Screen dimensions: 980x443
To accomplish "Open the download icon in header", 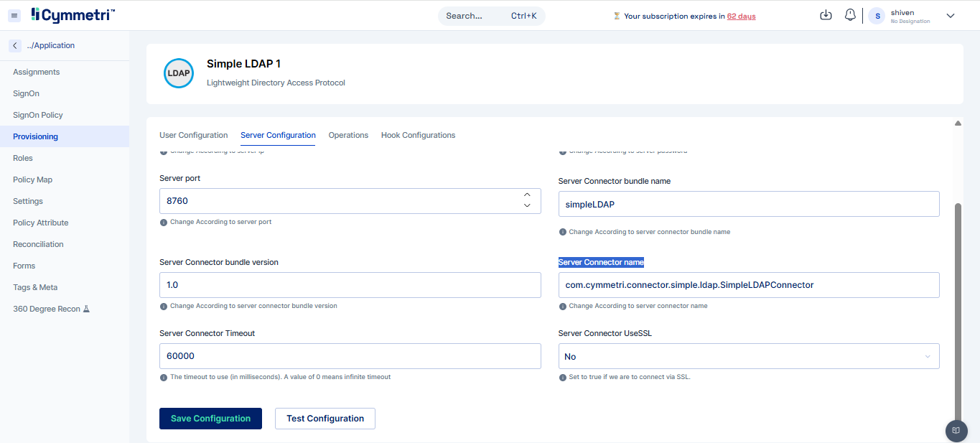I will pyautogui.click(x=826, y=15).
